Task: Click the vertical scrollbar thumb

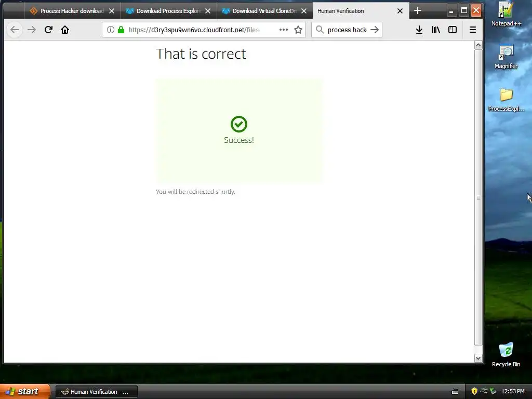Action: pos(478,197)
